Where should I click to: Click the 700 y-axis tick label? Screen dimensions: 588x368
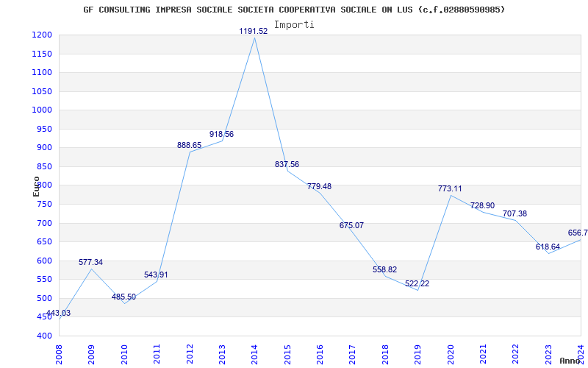pyautogui.click(x=44, y=223)
